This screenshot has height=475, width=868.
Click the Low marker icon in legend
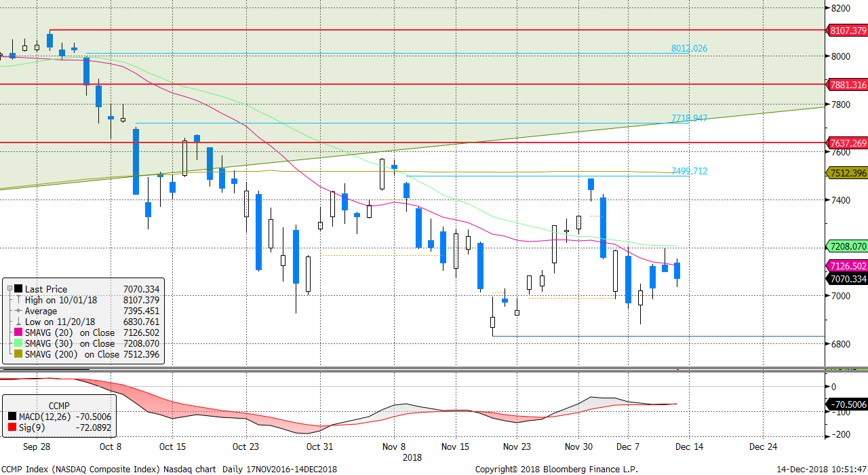click(18, 322)
